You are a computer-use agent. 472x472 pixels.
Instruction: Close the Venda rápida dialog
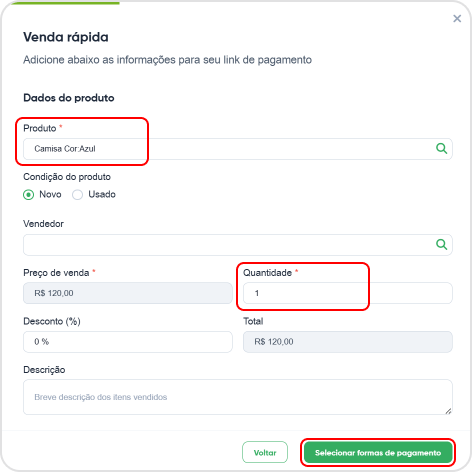[457, 18]
